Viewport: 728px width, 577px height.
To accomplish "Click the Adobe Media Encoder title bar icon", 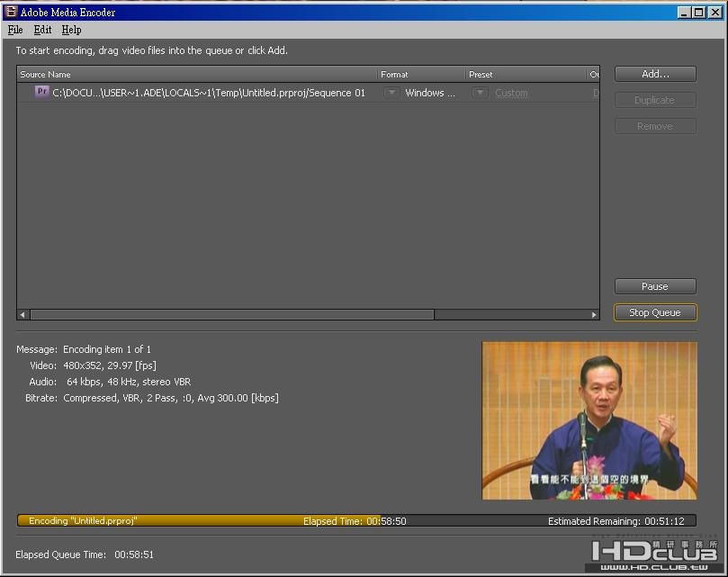I will point(11,12).
